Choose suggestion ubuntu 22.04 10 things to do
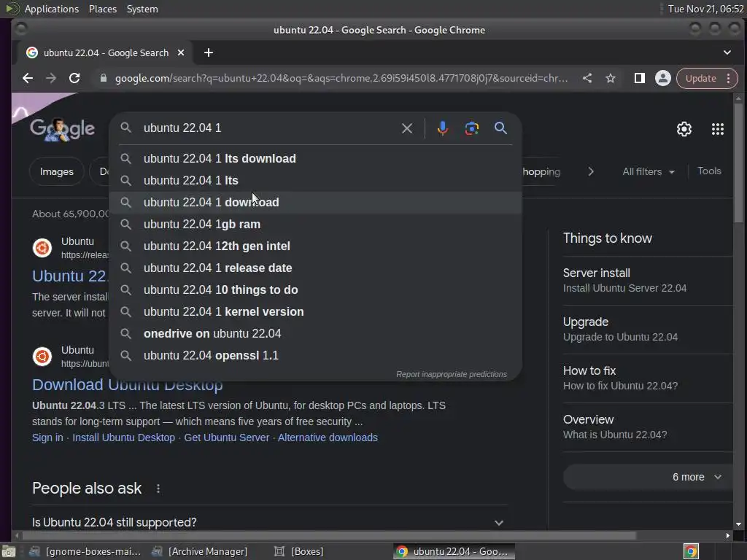 click(315, 290)
